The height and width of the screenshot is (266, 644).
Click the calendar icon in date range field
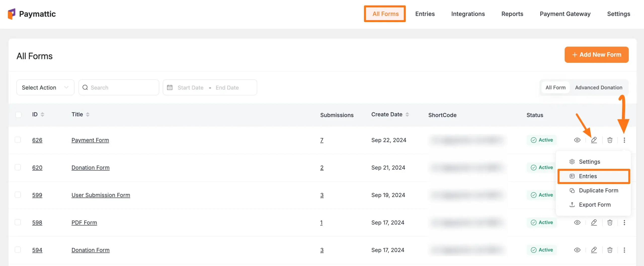[170, 87]
